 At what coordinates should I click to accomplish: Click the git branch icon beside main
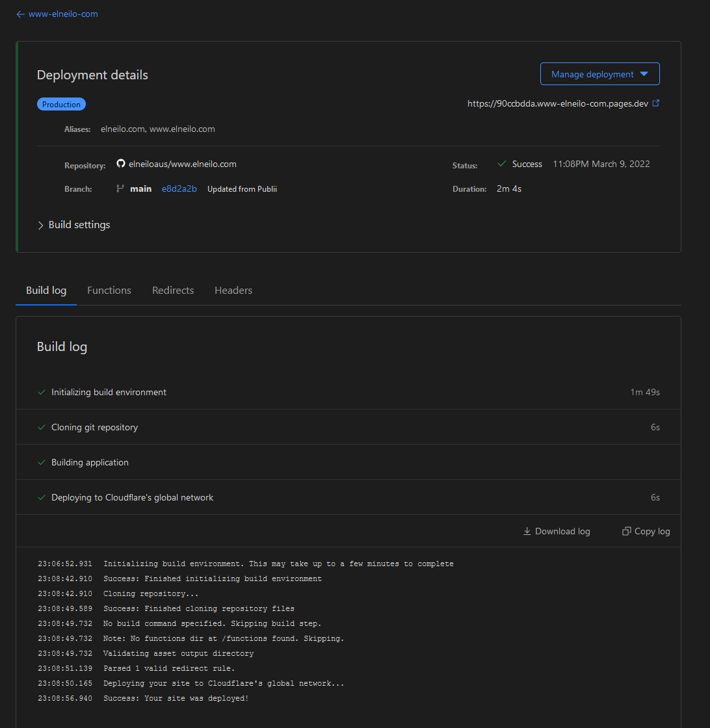click(120, 189)
